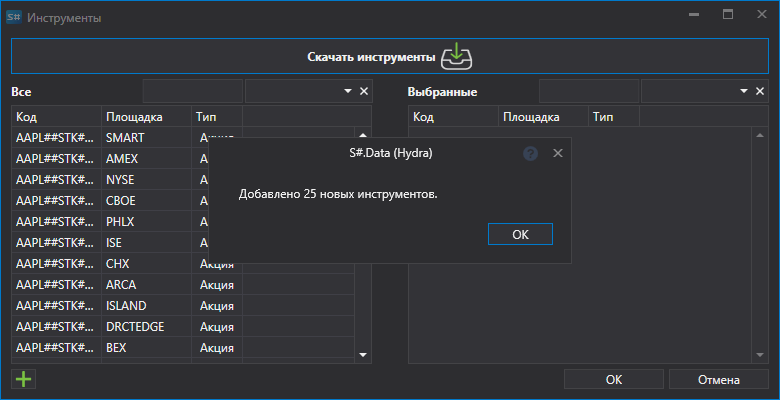The image size is (780, 400).
Task: Minimize the Инструменты window
Action: point(694,14)
